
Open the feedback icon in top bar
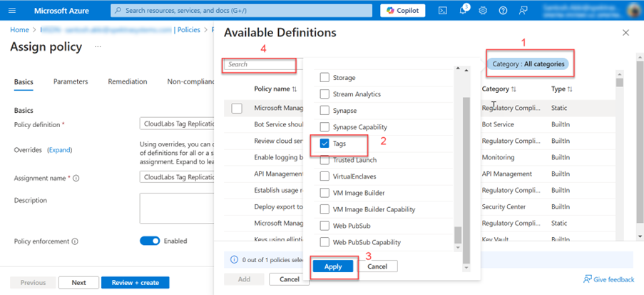pyautogui.click(x=523, y=11)
